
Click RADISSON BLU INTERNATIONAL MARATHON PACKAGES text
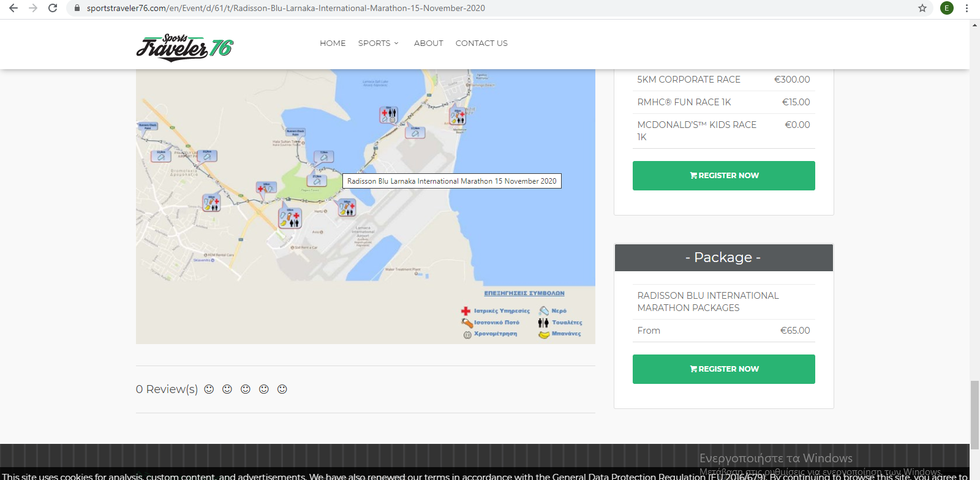tap(708, 302)
